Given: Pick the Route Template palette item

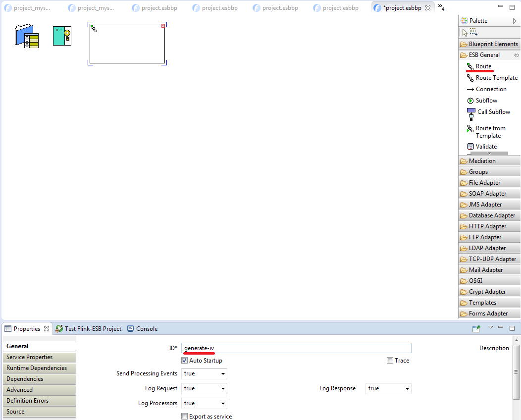Looking at the screenshot, I should tap(496, 78).
